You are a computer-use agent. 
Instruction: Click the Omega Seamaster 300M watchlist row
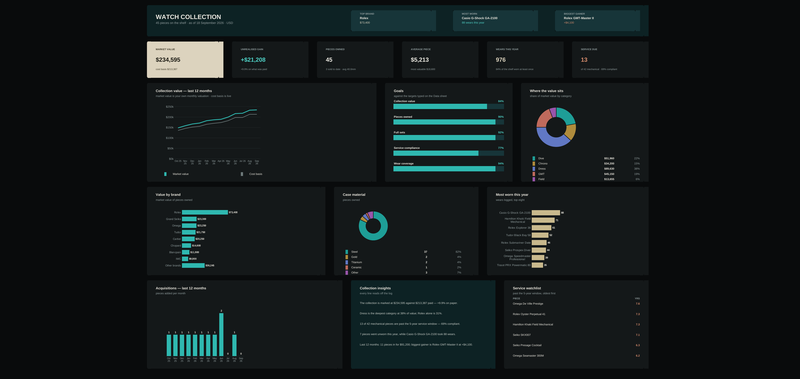click(576, 356)
